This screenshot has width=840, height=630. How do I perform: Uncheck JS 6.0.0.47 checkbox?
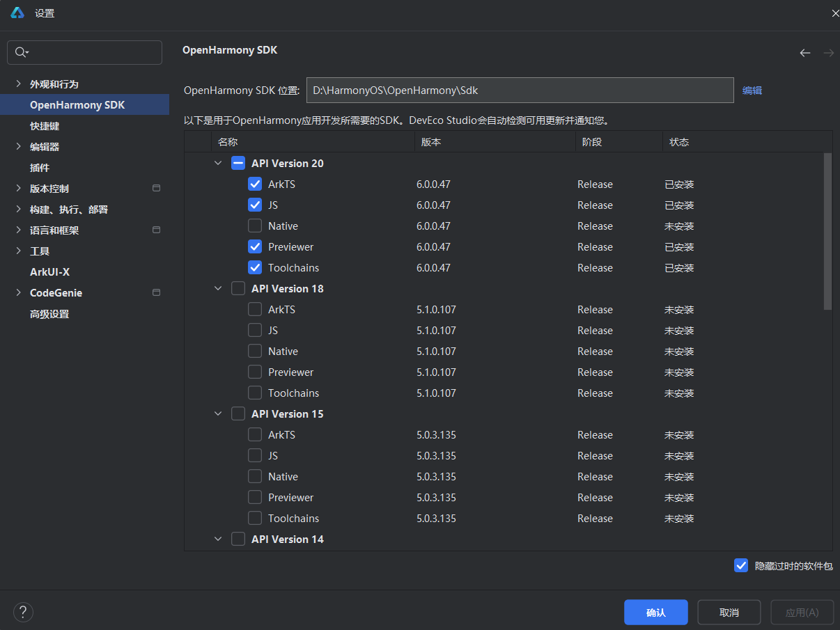click(x=255, y=205)
